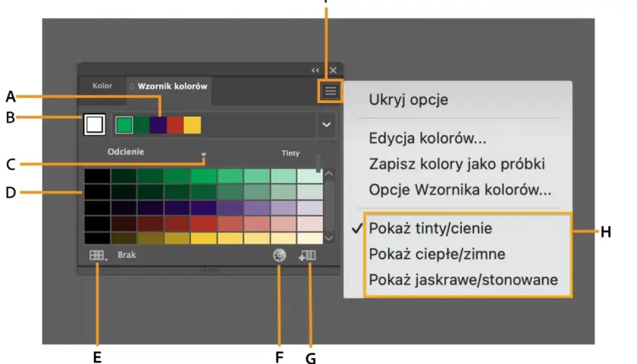Image resolution: width=637 pixels, height=364 pixels.
Task: Switch to the Kolor tab
Action: (102, 86)
